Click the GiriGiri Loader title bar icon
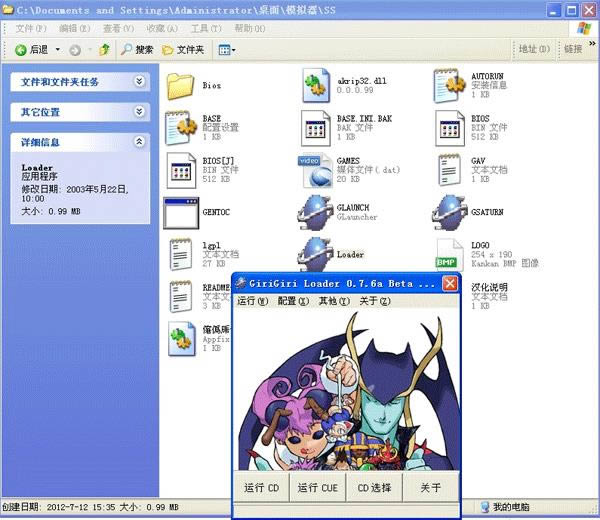 coord(241,284)
